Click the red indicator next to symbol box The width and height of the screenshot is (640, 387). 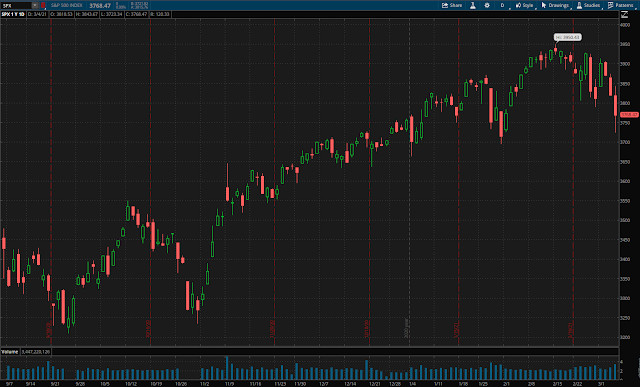pyautogui.click(x=43, y=5)
